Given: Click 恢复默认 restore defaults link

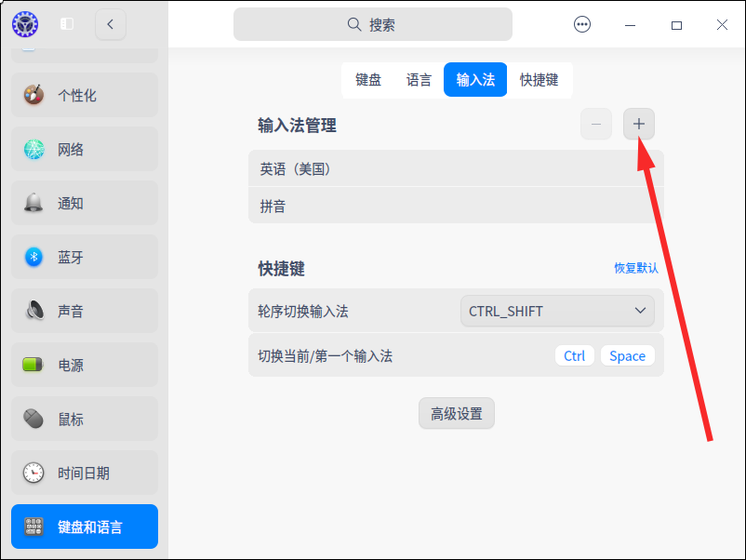Looking at the screenshot, I should 636,268.
